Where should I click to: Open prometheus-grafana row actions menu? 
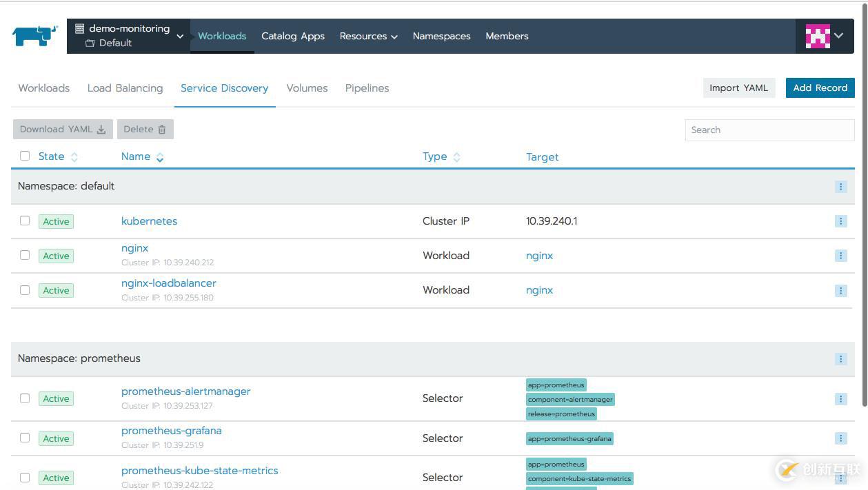coord(840,438)
